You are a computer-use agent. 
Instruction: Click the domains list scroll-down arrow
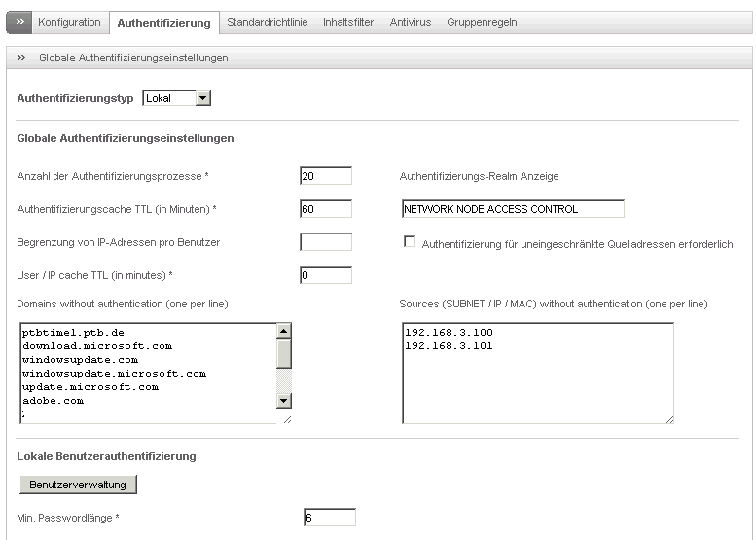pyautogui.click(x=283, y=400)
